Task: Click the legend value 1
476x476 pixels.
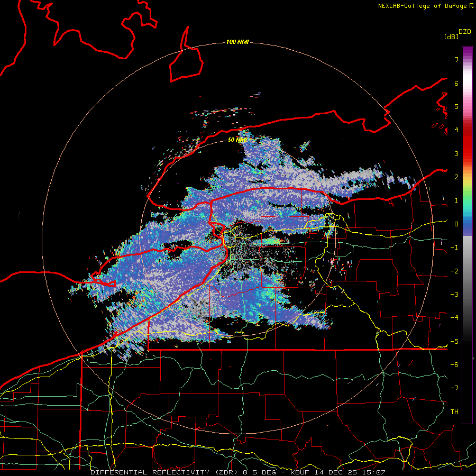Action: point(456,200)
